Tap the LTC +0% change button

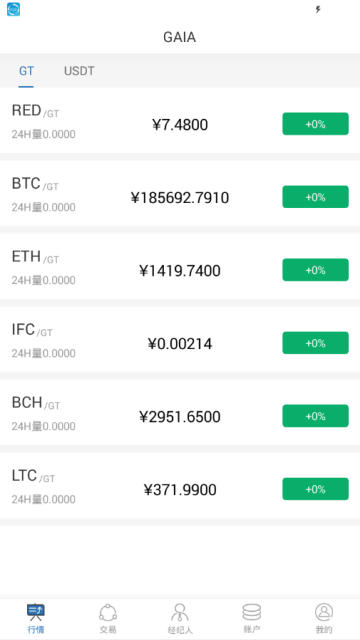(x=316, y=489)
